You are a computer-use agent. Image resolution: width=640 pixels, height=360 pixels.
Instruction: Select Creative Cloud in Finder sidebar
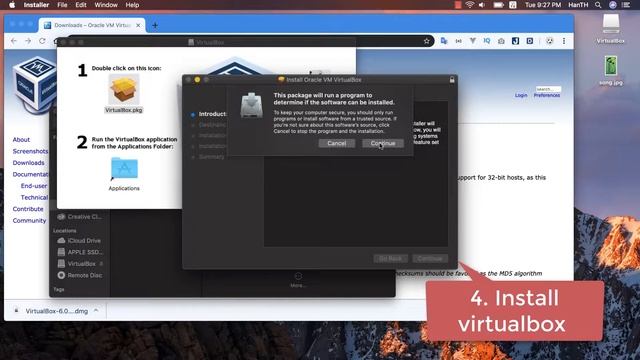[x=80, y=217]
